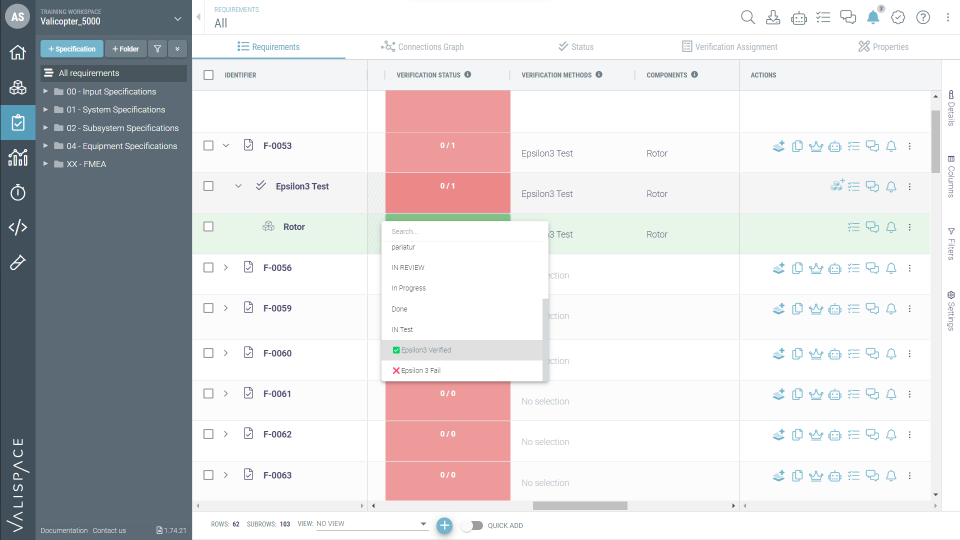Check the F-0053 row checkbox
960x540 pixels.
click(209, 146)
